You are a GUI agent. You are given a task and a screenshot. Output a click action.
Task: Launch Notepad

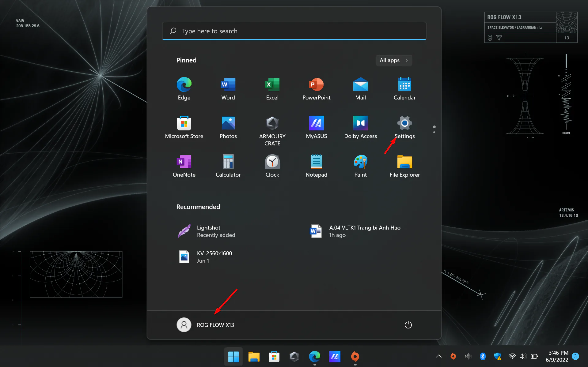coord(316,166)
